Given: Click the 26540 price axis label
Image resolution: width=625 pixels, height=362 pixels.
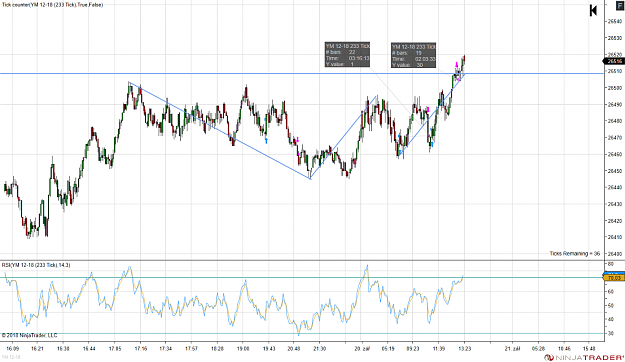Looking at the screenshot, I should click(614, 22).
